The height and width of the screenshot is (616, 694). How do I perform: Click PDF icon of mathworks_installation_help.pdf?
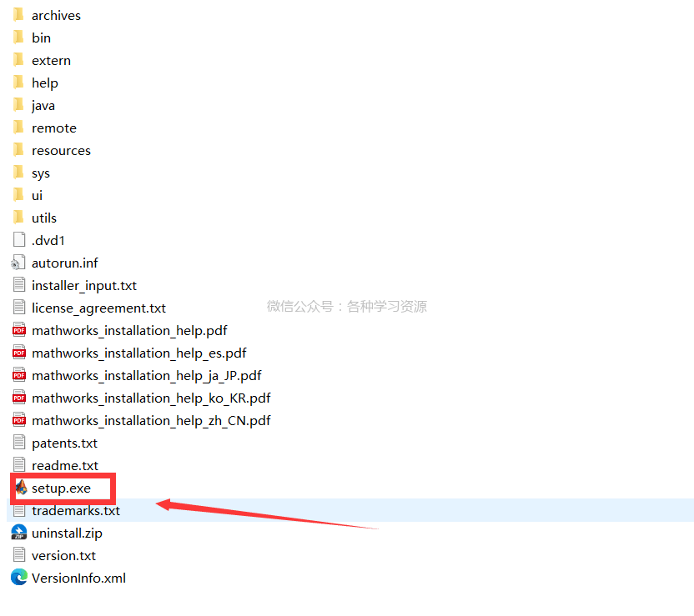click(x=19, y=330)
